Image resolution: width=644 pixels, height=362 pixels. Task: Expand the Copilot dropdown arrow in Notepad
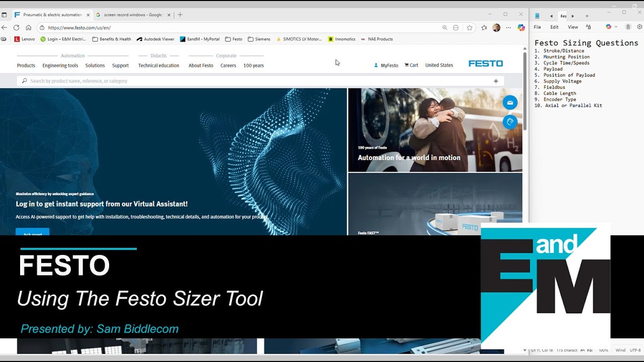(x=616, y=27)
